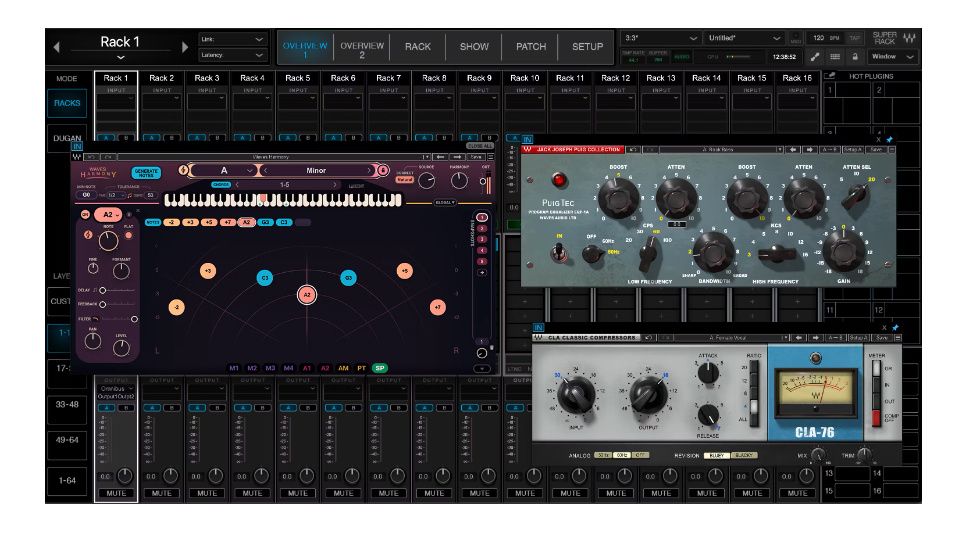Screen dimensions: 967x533
Task: Click the PuigTec red power lamp
Action: click(x=559, y=180)
